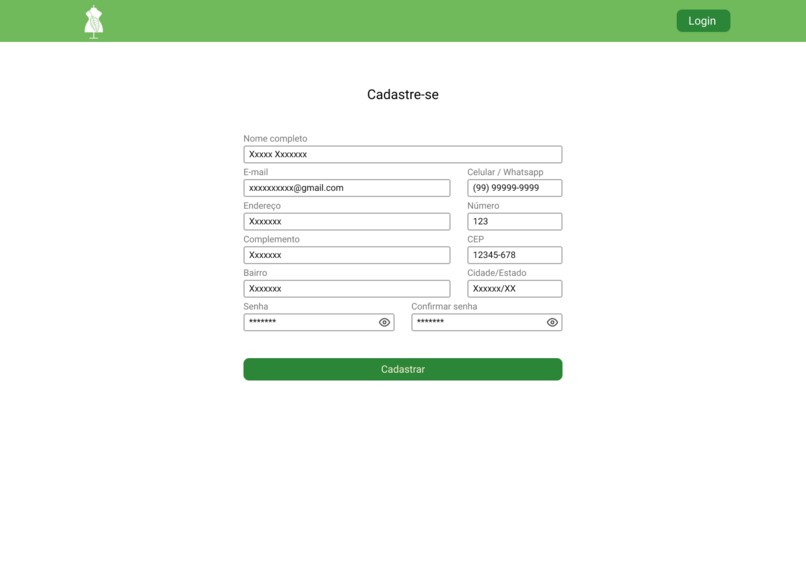Click the Senha label

click(x=255, y=306)
